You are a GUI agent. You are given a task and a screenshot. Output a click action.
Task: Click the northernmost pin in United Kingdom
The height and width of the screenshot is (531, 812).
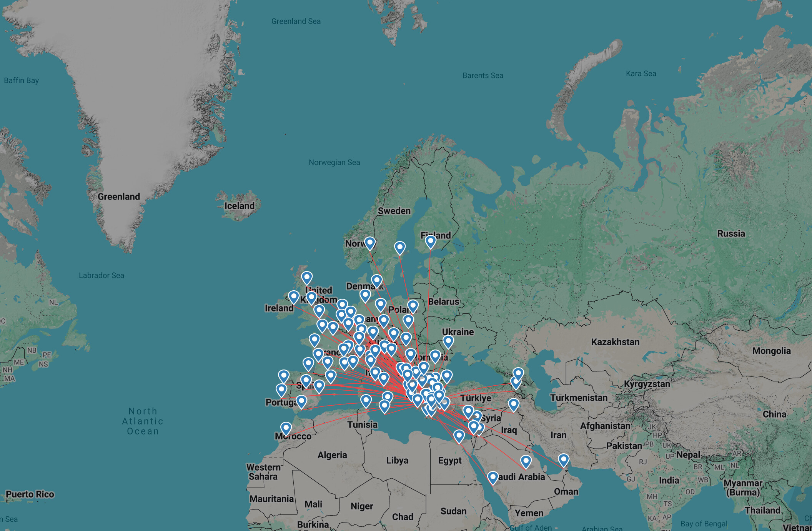point(306,277)
